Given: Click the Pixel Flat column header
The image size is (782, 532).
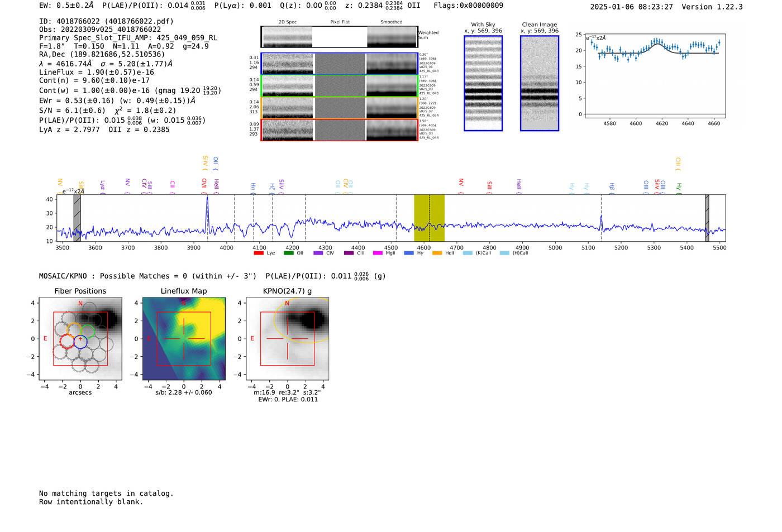Looking at the screenshot, I should pos(340,22).
